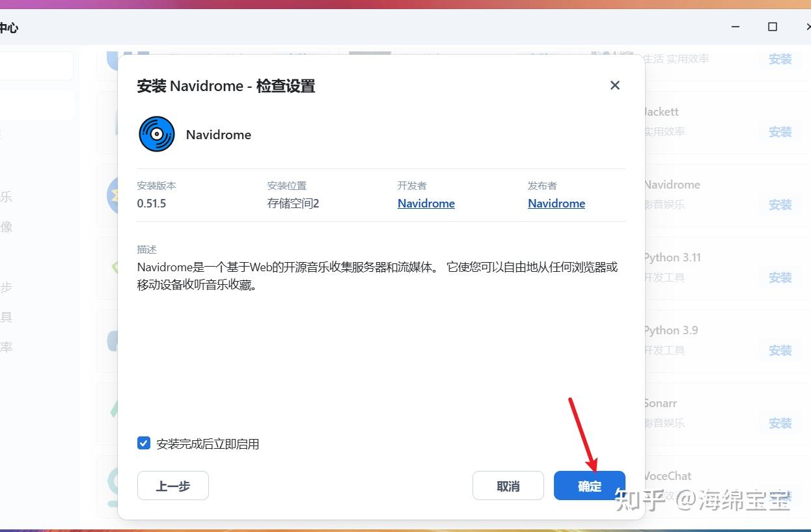The image size is (811, 532).
Task: Close the Navidrome install dialog
Action: [615, 85]
